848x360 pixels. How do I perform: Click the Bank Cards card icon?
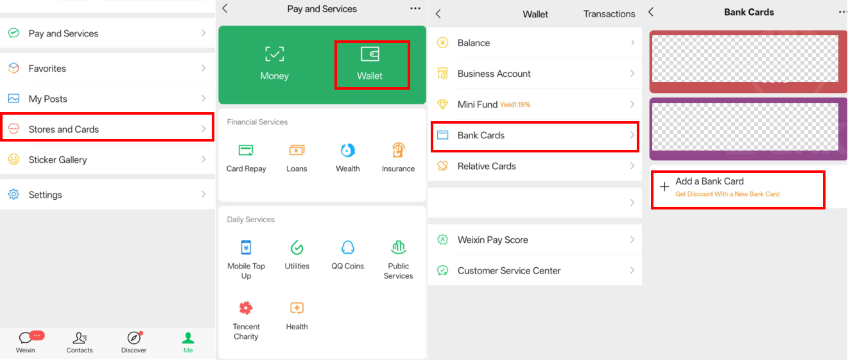[443, 135]
